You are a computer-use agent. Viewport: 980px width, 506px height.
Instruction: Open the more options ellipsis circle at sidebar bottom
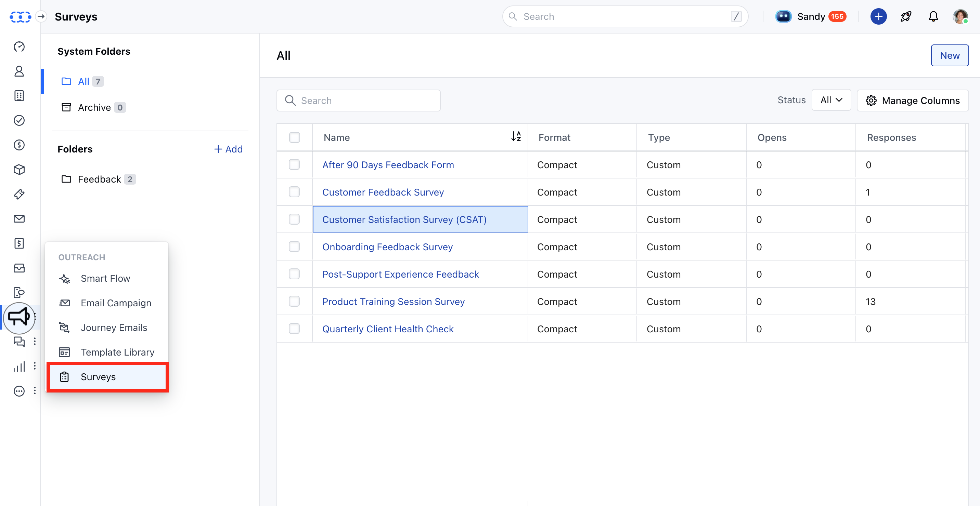(x=19, y=391)
